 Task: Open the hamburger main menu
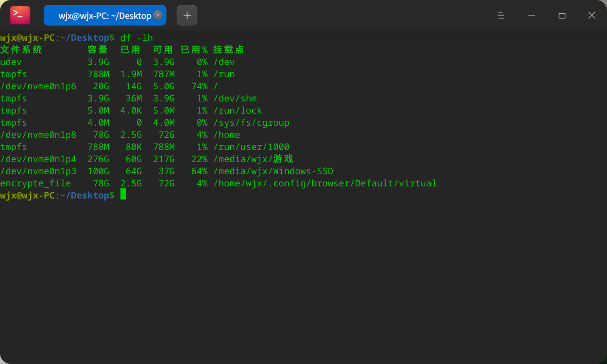click(x=501, y=16)
